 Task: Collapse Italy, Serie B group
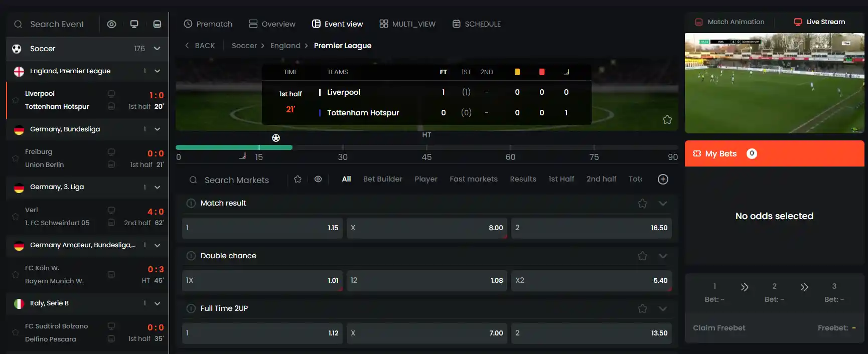(157, 303)
